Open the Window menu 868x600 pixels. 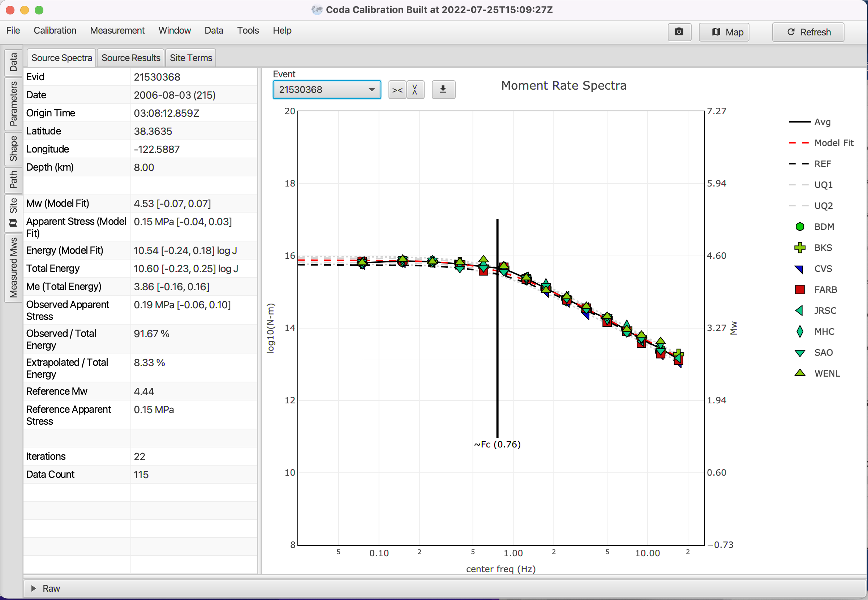tap(175, 30)
